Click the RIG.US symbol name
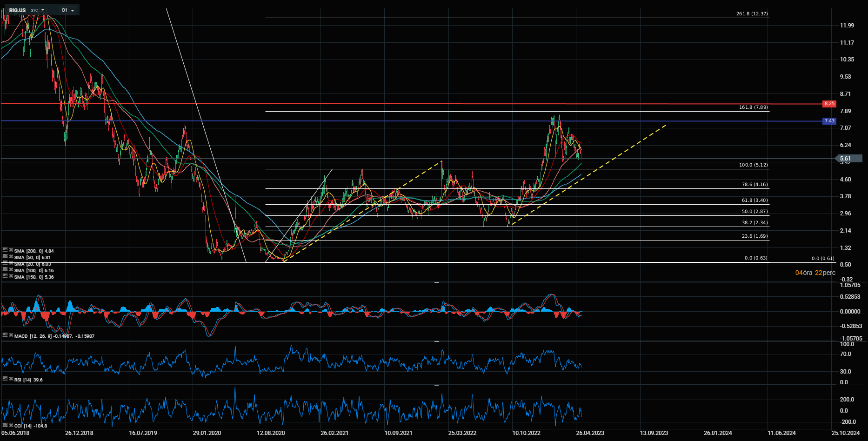Viewport: 868px width, 441px height. coord(17,10)
